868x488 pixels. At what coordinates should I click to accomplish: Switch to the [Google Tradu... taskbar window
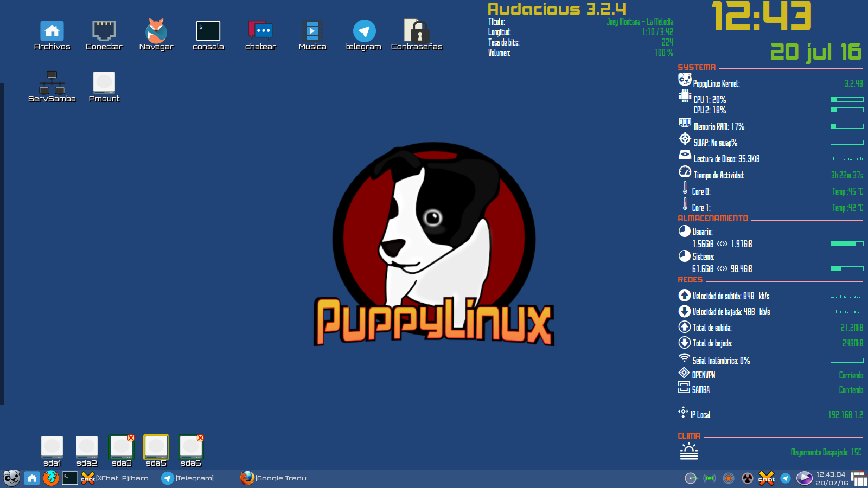[x=277, y=478]
